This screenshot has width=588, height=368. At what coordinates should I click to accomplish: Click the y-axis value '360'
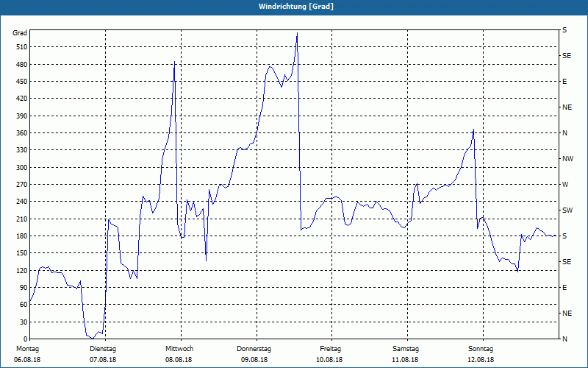pyautogui.click(x=22, y=133)
